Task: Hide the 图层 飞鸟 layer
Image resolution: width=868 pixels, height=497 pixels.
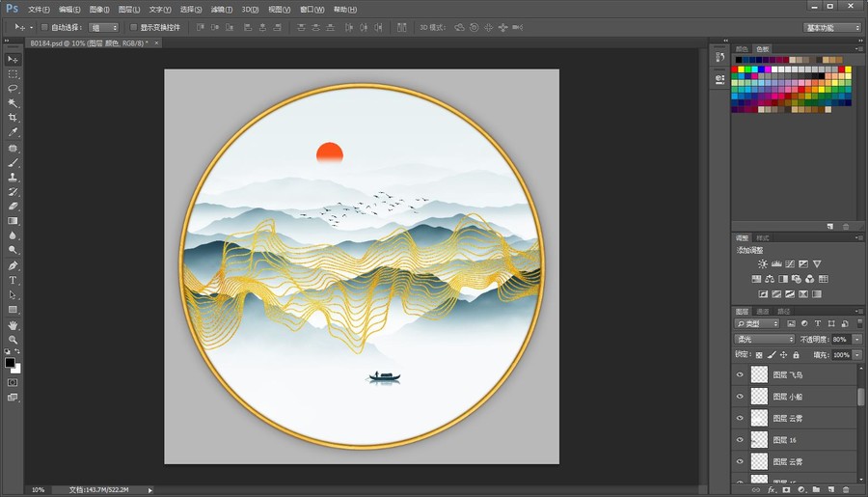Action: coord(740,374)
